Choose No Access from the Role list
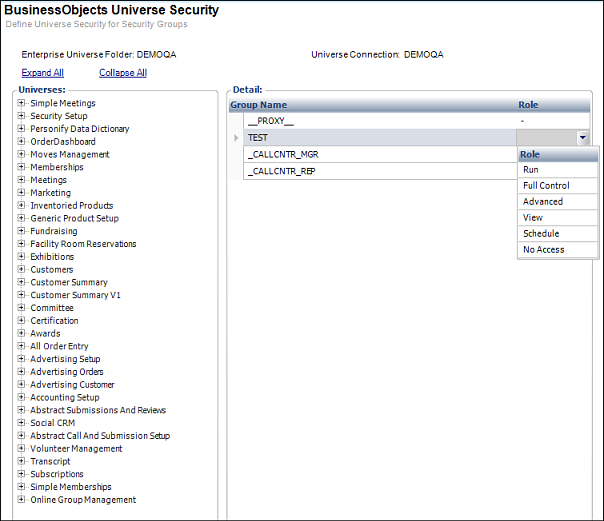604x521 pixels. pyautogui.click(x=558, y=250)
